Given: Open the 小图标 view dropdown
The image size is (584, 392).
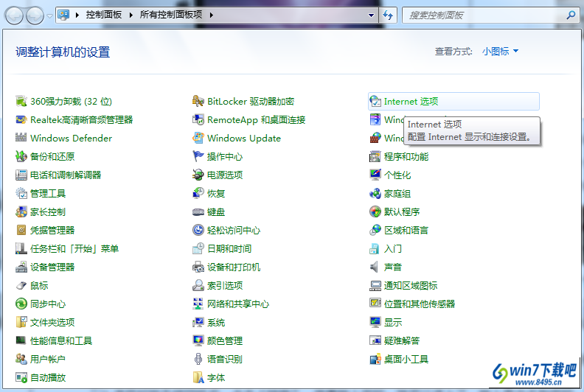Looking at the screenshot, I should 500,52.
